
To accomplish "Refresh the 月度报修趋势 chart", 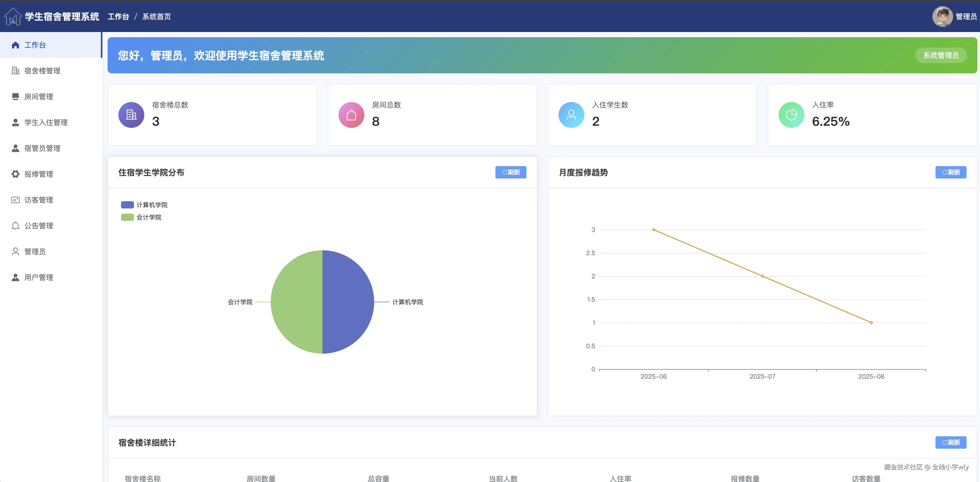I will [x=951, y=172].
